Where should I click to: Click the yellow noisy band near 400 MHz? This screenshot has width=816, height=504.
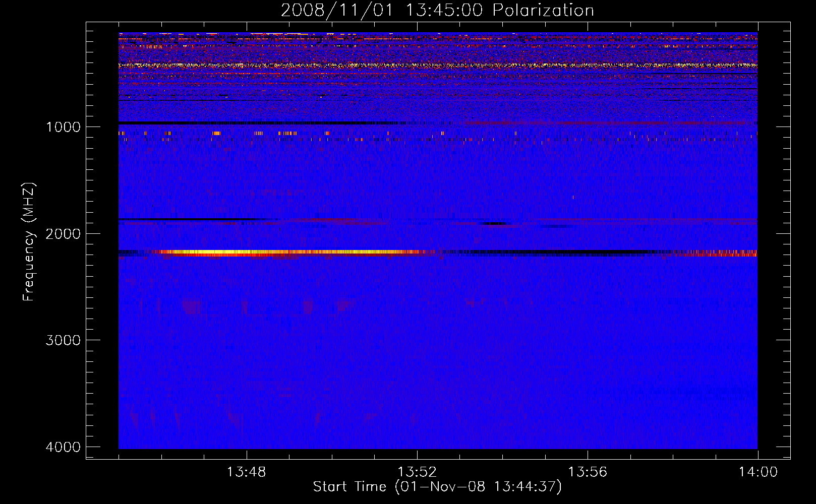(x=438, y=65)
